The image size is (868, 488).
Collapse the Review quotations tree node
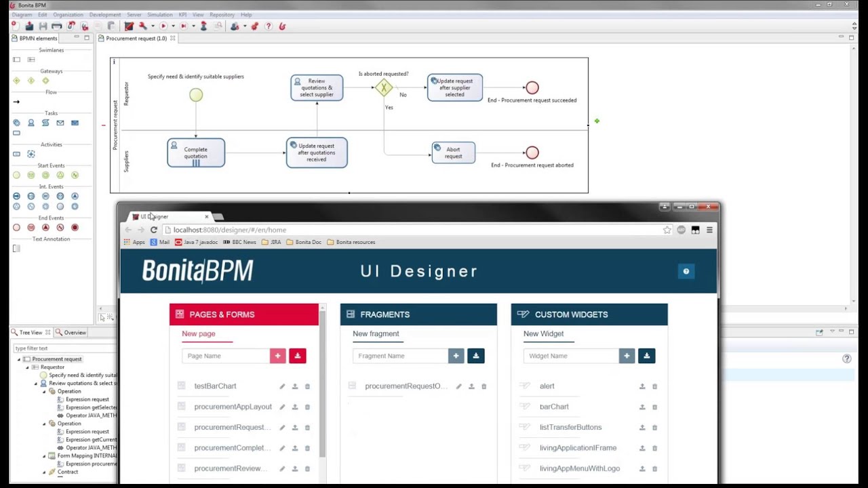(x=35, y=384)
